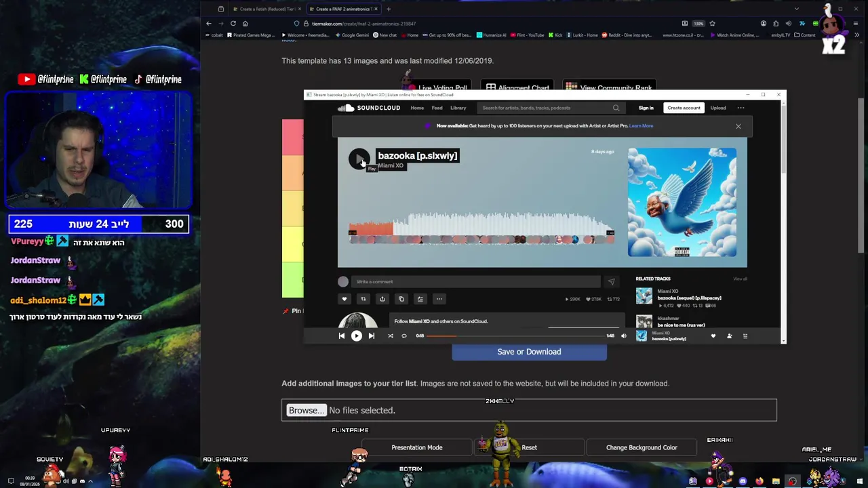This screenshot has height=488, width=868.
Task: Open the Google Gemini bookmark
Action: 353,35
